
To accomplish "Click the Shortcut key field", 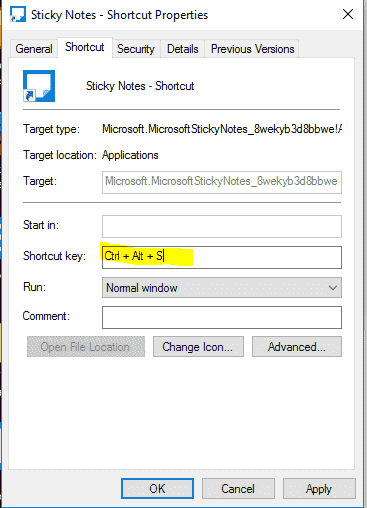I will (222, 257).
